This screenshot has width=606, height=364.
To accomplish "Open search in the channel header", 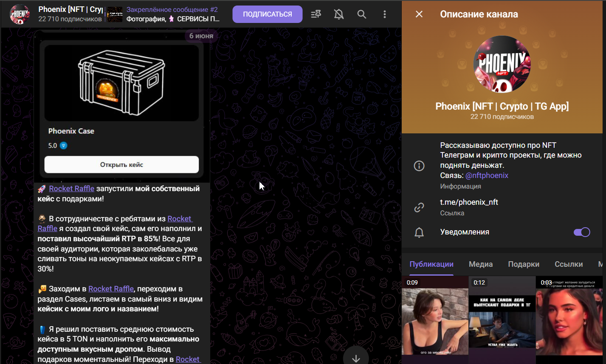I will click(x=362, y=14).
